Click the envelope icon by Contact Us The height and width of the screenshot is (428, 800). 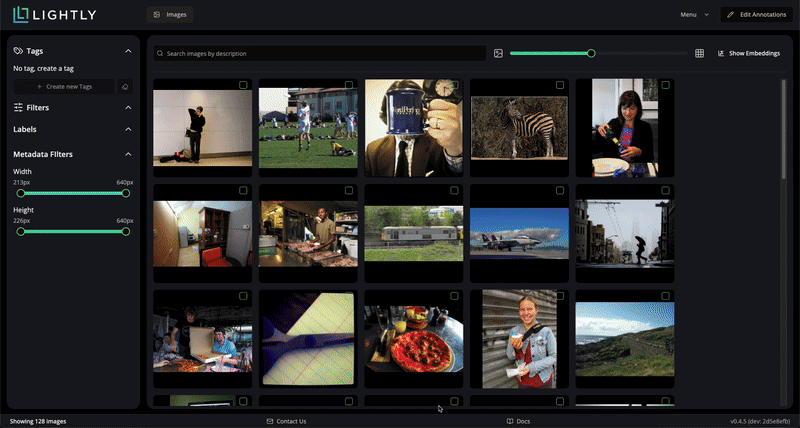point(270,421)
